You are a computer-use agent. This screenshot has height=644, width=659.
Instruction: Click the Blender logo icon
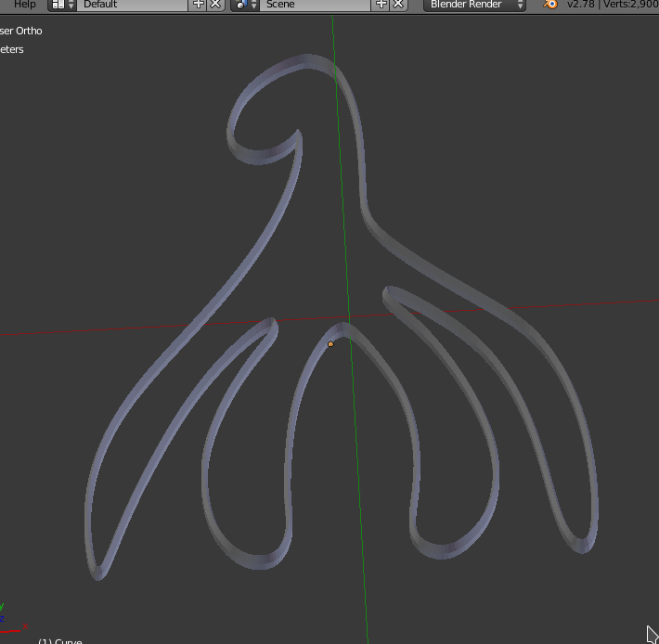click(550, 5)
